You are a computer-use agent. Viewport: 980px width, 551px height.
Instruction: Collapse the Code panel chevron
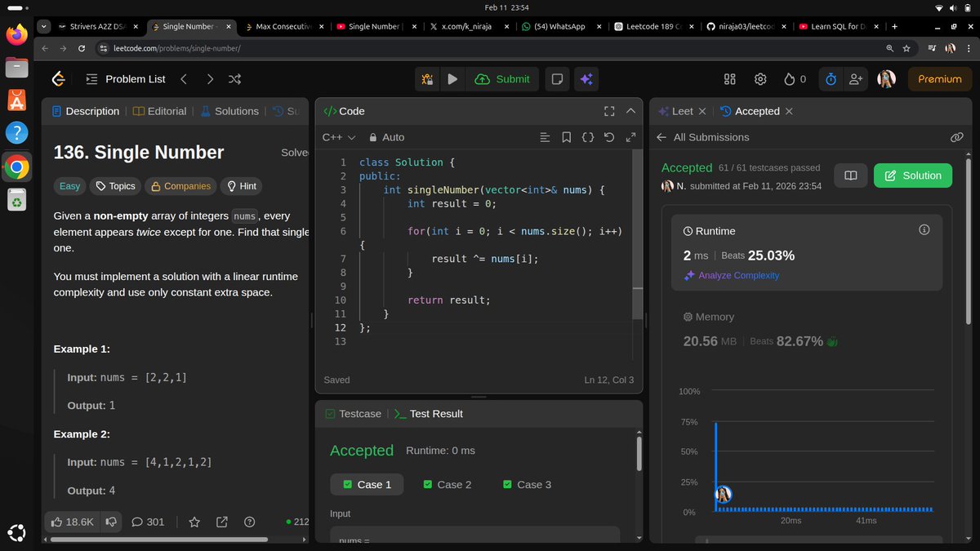pyautogui.click(x=630, y=111)
